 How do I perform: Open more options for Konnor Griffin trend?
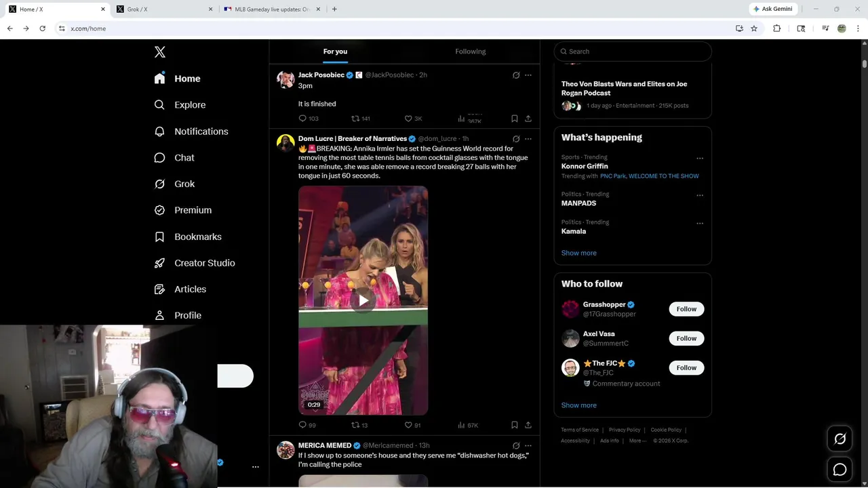coord(700,159)
